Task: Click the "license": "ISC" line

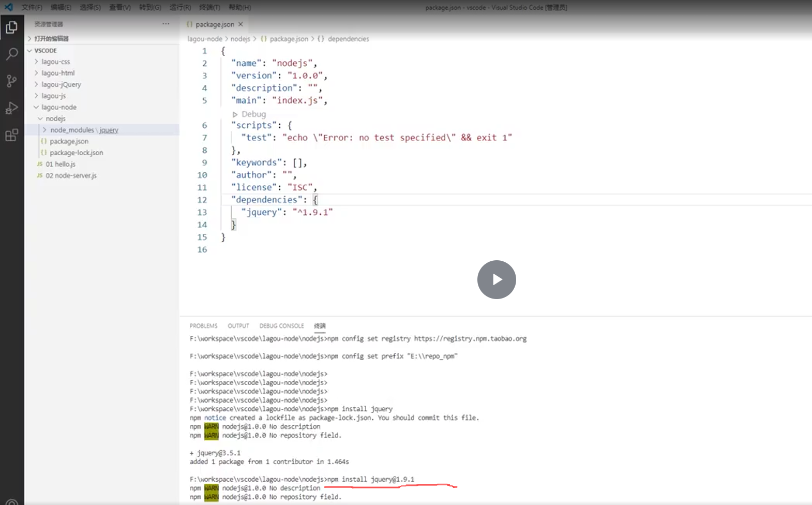Action: pyautogui.click(x=274, y=187)
